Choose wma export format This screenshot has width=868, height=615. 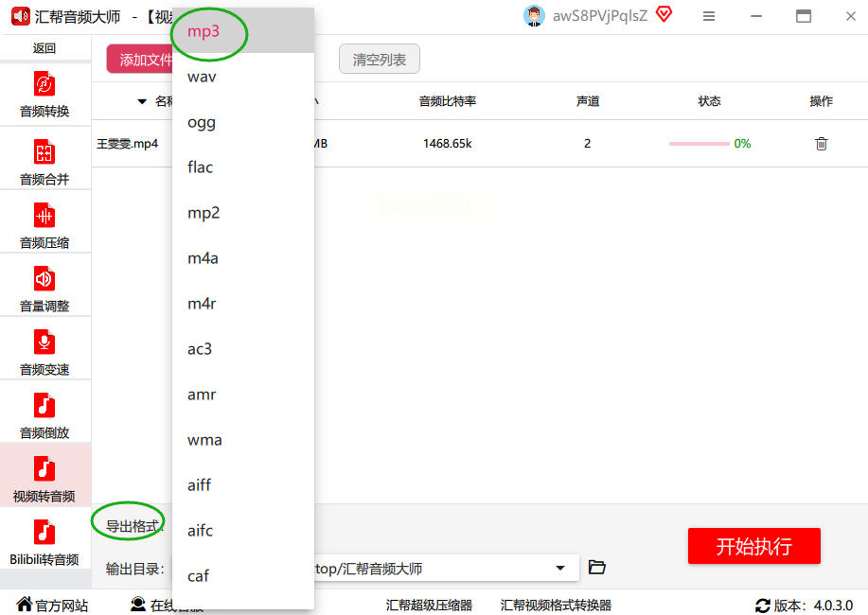[243, 440]
